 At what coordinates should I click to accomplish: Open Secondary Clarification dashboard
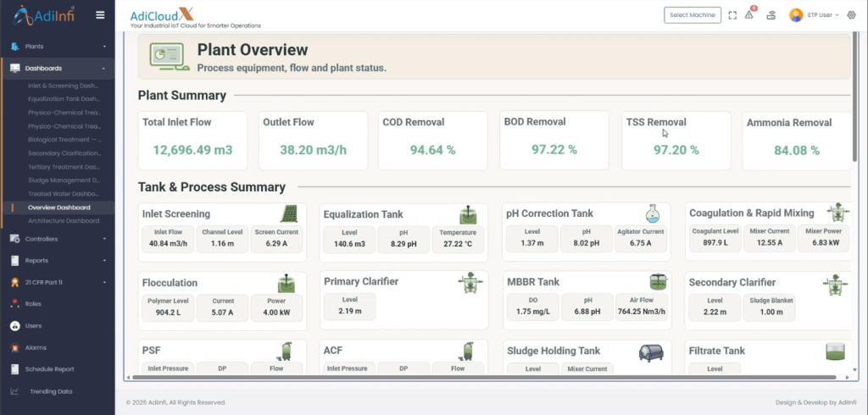[x=63, y=153]
